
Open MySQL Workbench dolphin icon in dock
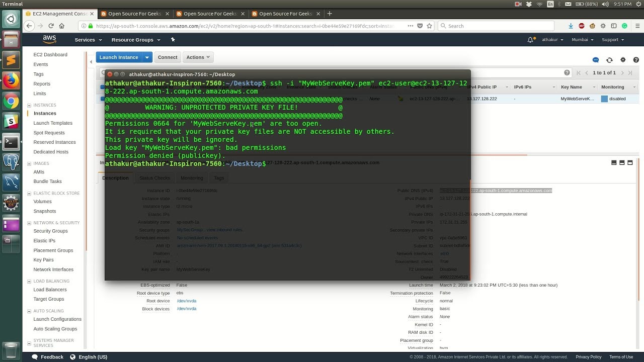(x=11, y=183)
